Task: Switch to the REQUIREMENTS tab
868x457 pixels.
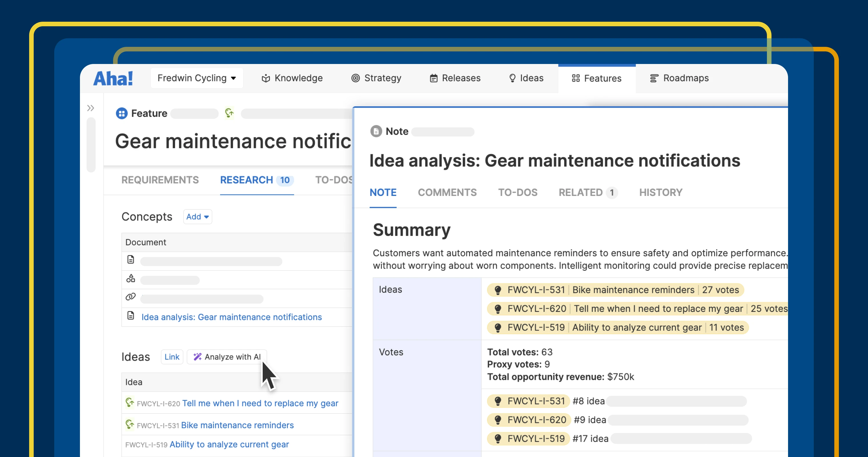Action: (x=160, y=180)
